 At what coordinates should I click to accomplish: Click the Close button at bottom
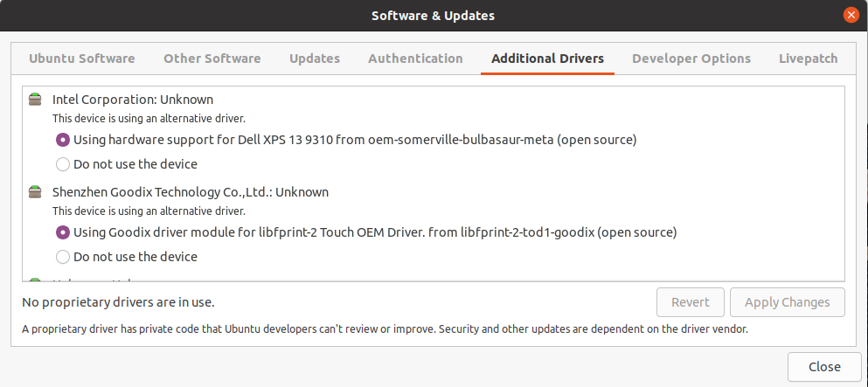(824, 367)
